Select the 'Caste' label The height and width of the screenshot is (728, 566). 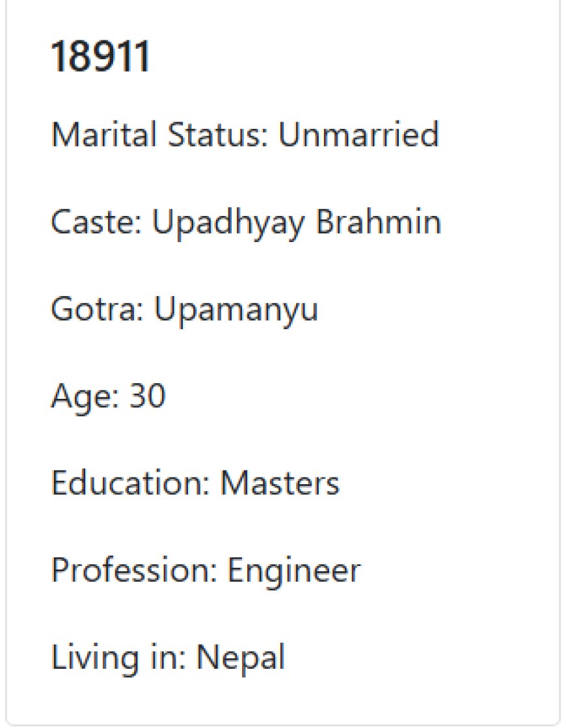(x=96, y=221)
